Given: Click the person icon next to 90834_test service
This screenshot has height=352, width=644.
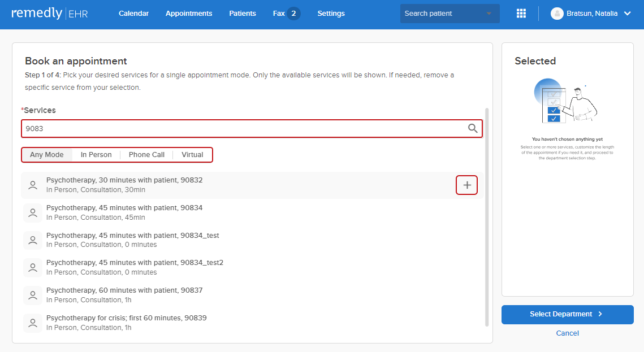Looking at the screenshot, I should (32, 240).
